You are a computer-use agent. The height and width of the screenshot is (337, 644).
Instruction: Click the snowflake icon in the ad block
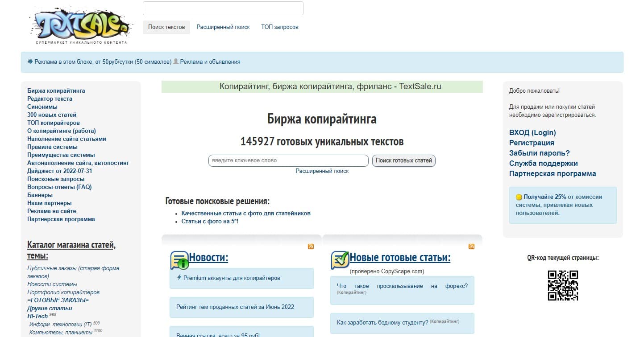pyautogui.click(x=30, y=62)
